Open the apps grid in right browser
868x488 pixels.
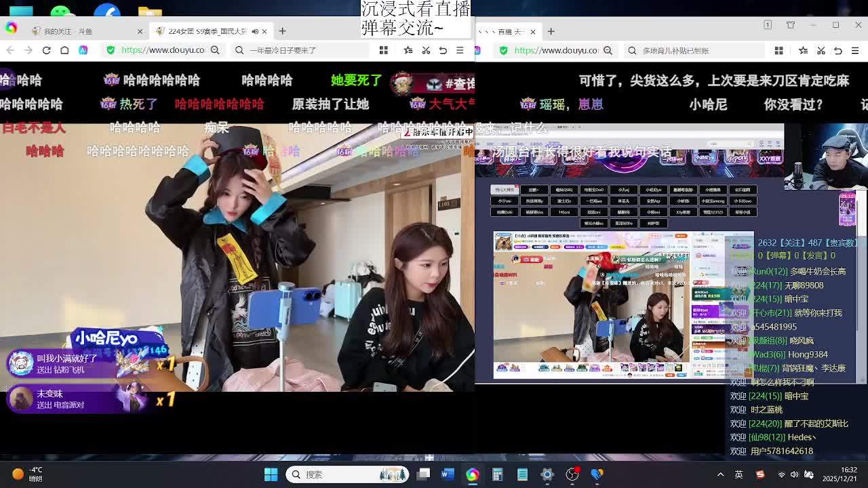pos(778,50)
